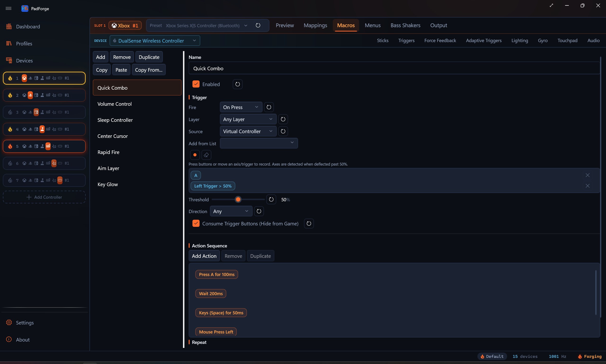The width and height of the screenshot is (606, 364).
Task: Go to the Adaptive Triggers section
Action: 484,40
